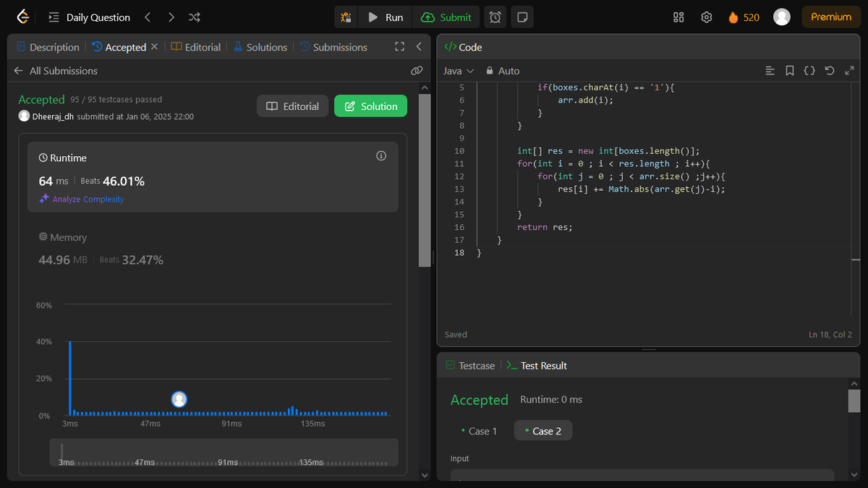Pick a random question shuffle icon
This screenshot has height=488, width=868.
(x=195, y=17)
